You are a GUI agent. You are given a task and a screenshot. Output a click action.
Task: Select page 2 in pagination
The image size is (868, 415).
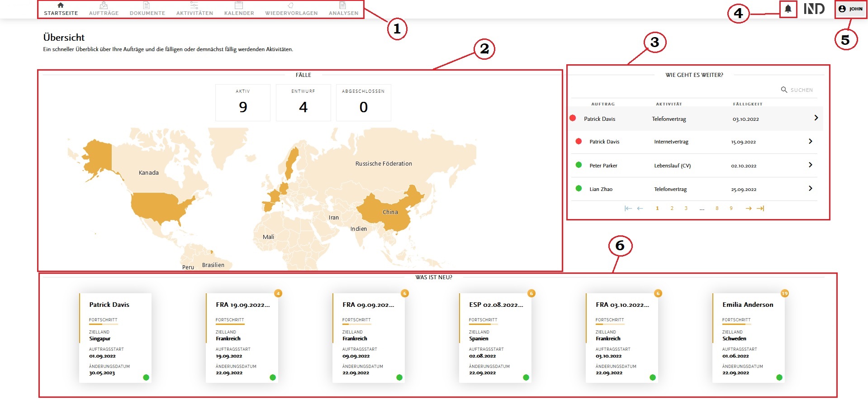coord(672,208)
